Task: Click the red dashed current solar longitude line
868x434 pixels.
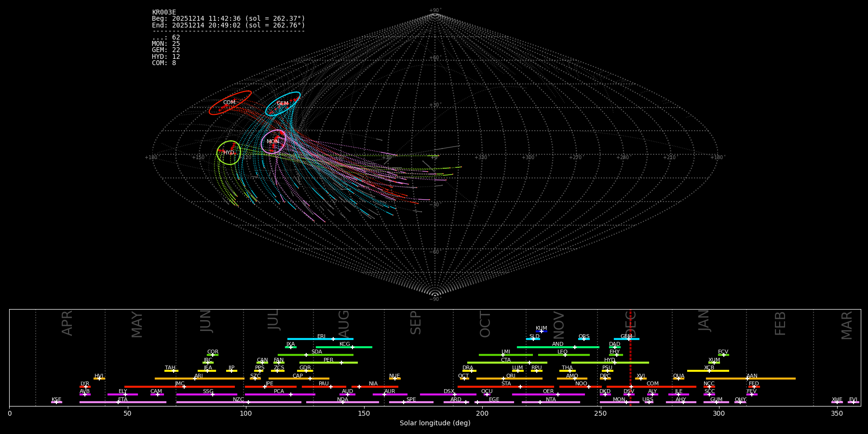Action: (630, 357)
